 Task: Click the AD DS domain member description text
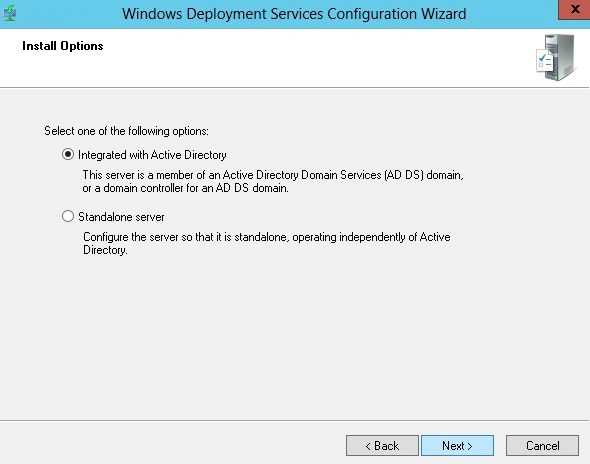(x=273, y=181)
